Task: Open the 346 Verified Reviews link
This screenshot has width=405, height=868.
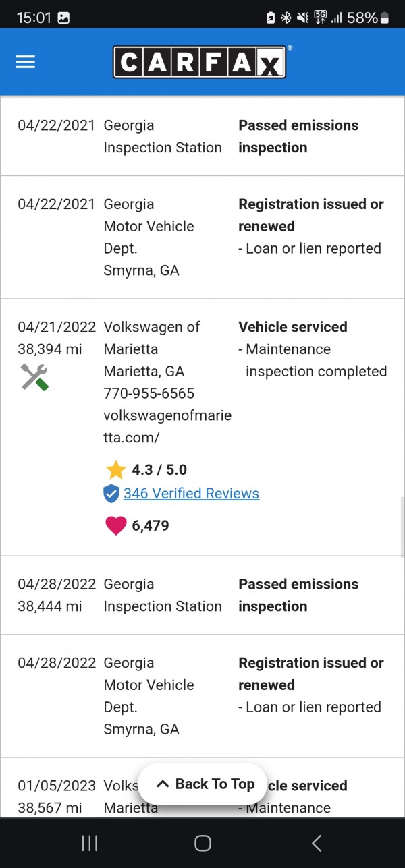Action: click(191, 494)
